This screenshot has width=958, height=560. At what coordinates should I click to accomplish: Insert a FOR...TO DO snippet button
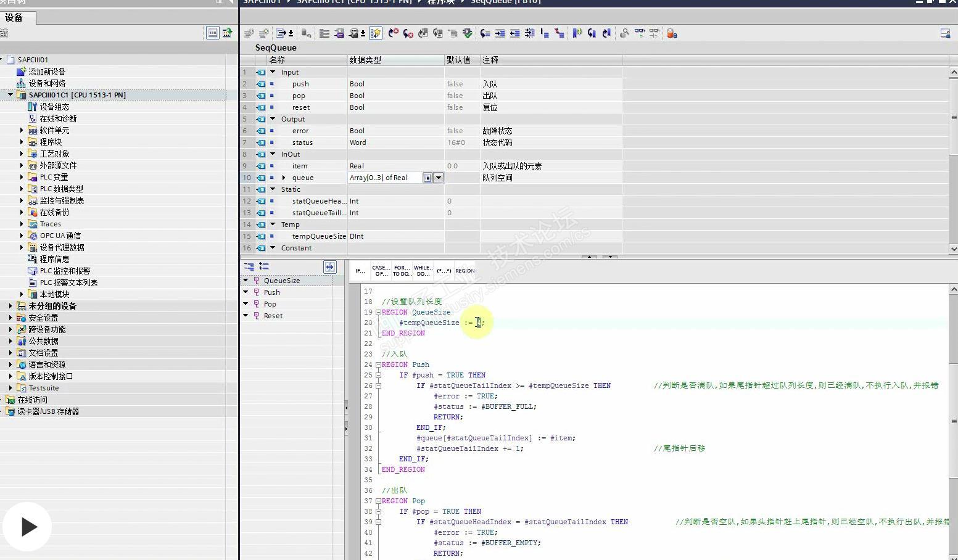coord(402,271)
